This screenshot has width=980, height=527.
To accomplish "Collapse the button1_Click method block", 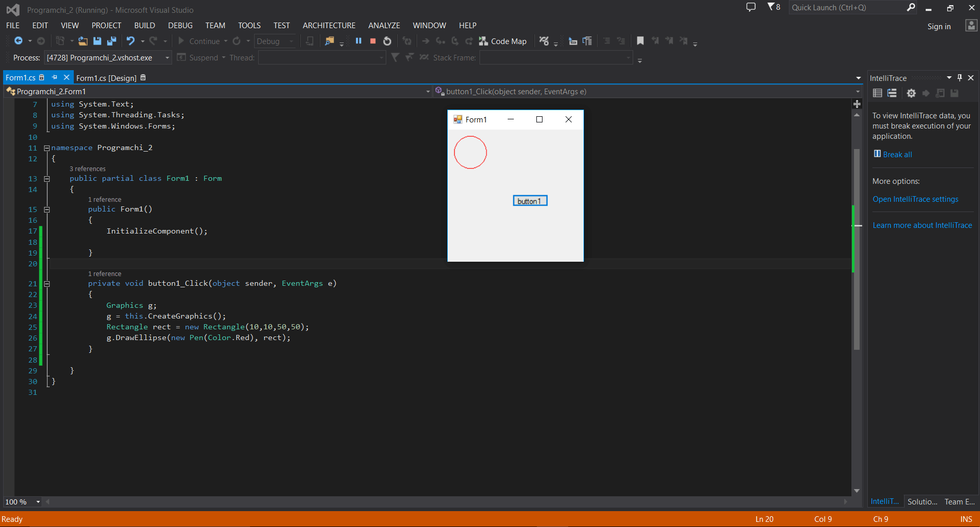I will point(47,284).
